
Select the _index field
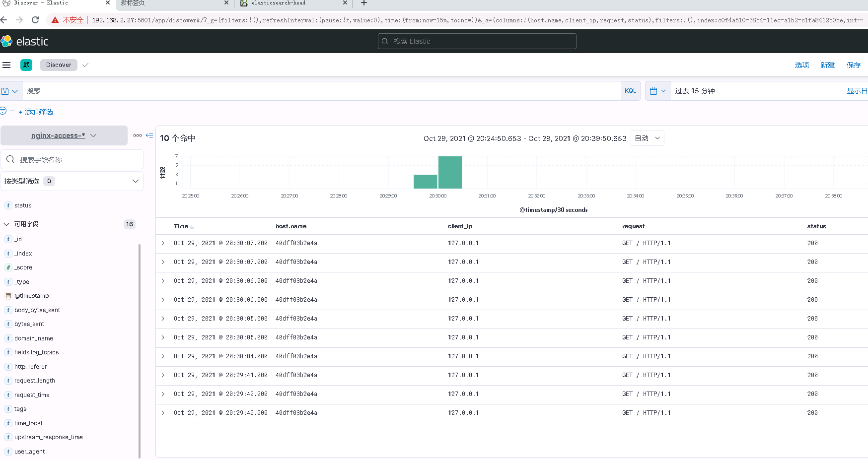pos(23,254)
